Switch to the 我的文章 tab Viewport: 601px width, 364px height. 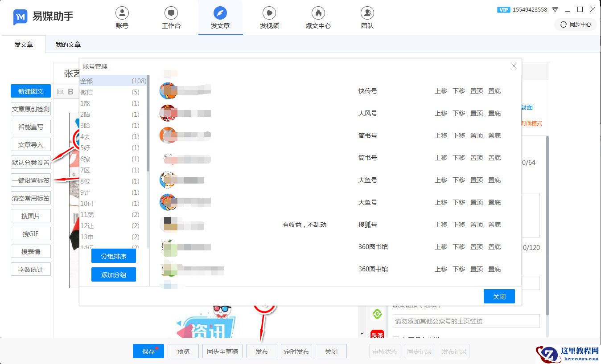pos(68,45)
